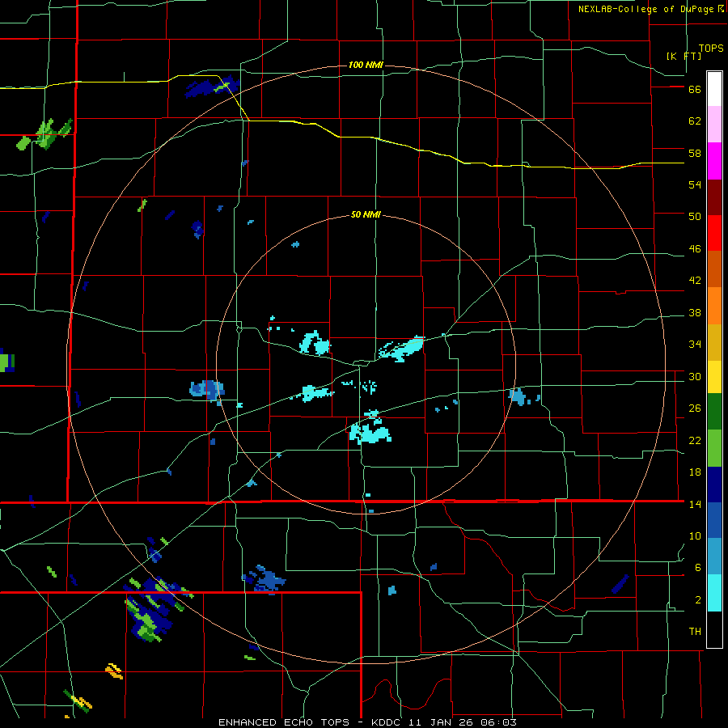Click the '[K FT]' units label
The width and height of the screenshot is (728, 728).
[684, 56]
